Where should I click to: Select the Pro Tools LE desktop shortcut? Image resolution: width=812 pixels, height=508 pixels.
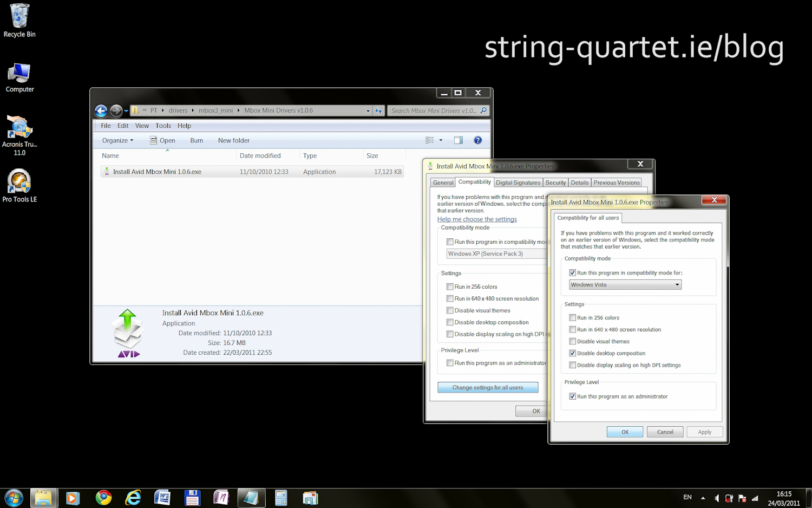(19, 185)
